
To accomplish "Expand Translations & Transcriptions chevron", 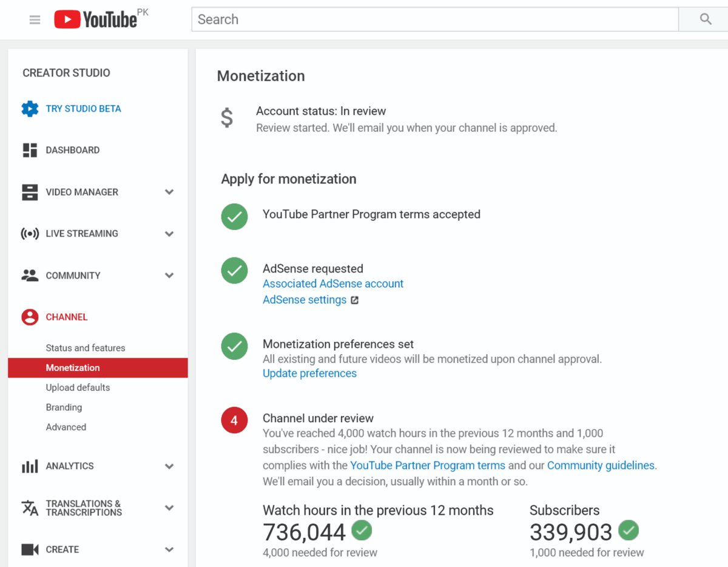I will point(169,508).
